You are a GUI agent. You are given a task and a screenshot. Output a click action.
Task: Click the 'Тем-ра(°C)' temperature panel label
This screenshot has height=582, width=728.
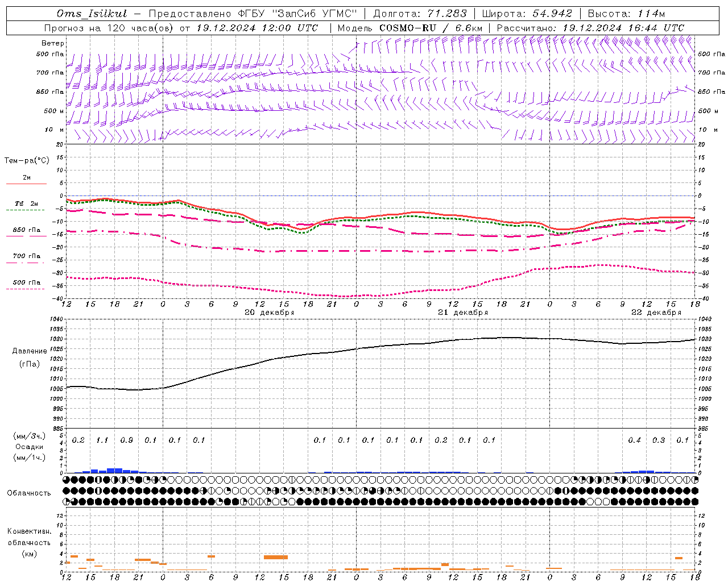(x=27, y=160)
